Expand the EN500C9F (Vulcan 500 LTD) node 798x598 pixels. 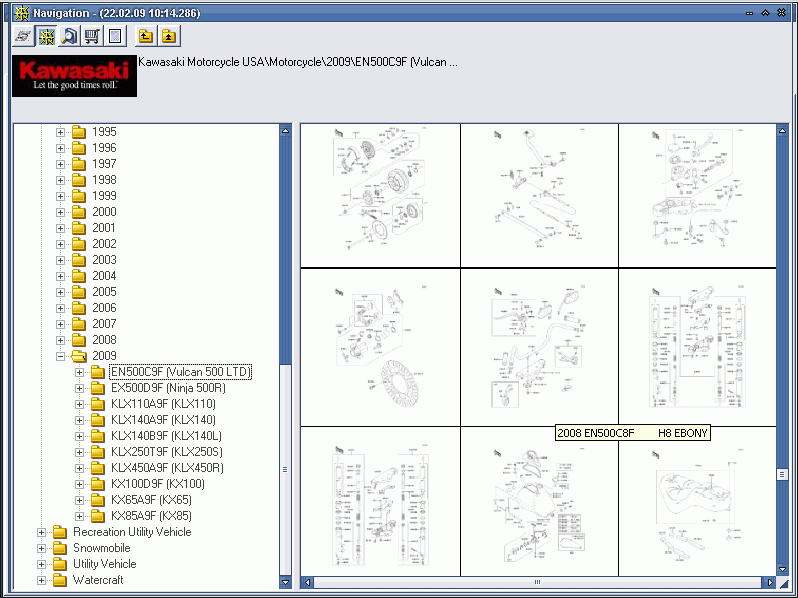pyautogui.click(x=79, y=372)
